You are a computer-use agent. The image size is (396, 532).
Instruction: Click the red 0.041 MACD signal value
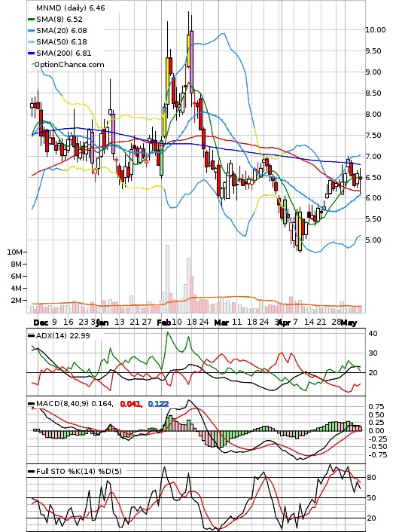[x=130, y=404]
